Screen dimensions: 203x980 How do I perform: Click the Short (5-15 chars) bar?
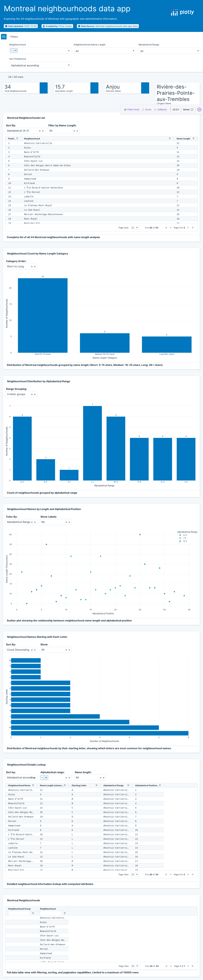pos(43,315)
